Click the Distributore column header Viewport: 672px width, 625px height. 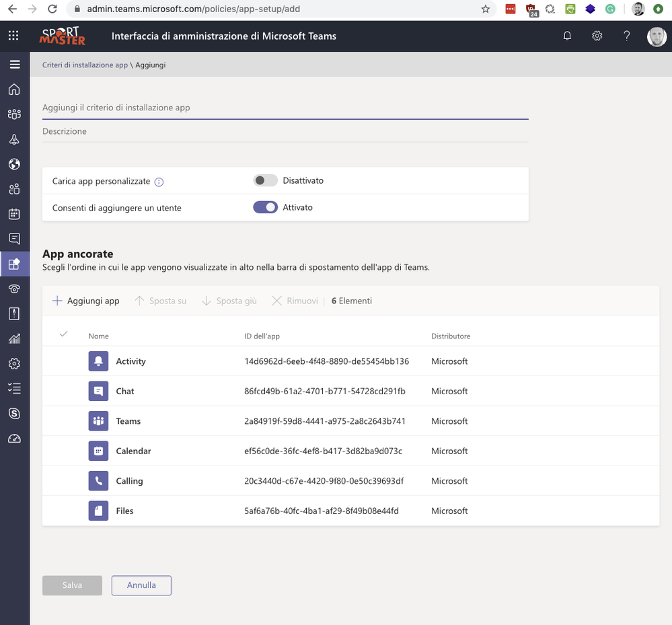tap(451, 336)
